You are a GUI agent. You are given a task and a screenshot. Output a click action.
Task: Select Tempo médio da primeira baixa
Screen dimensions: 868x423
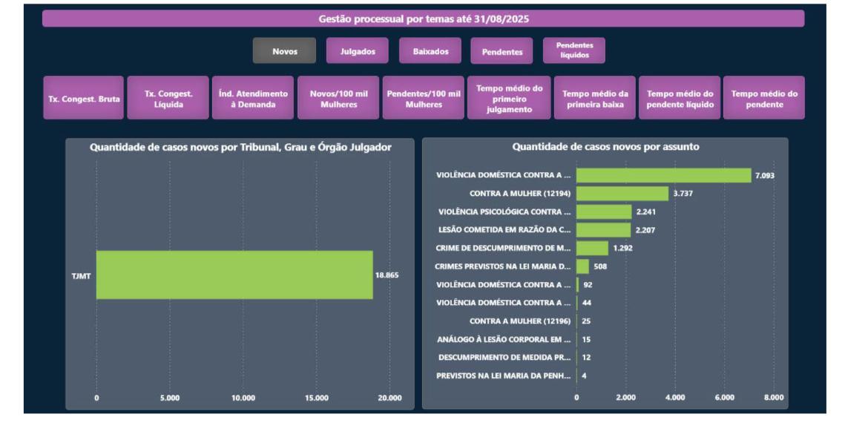pyautogui.click(x=595, y=98)
